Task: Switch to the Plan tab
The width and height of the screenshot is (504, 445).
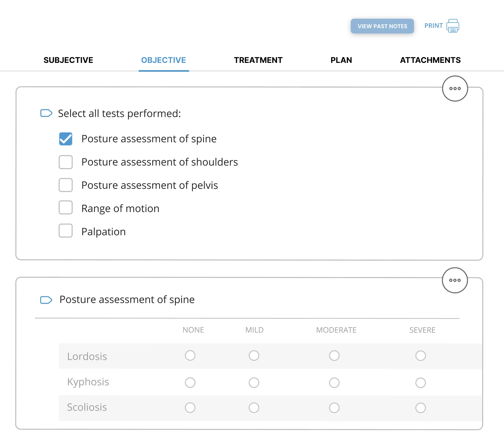Action: 341,60
